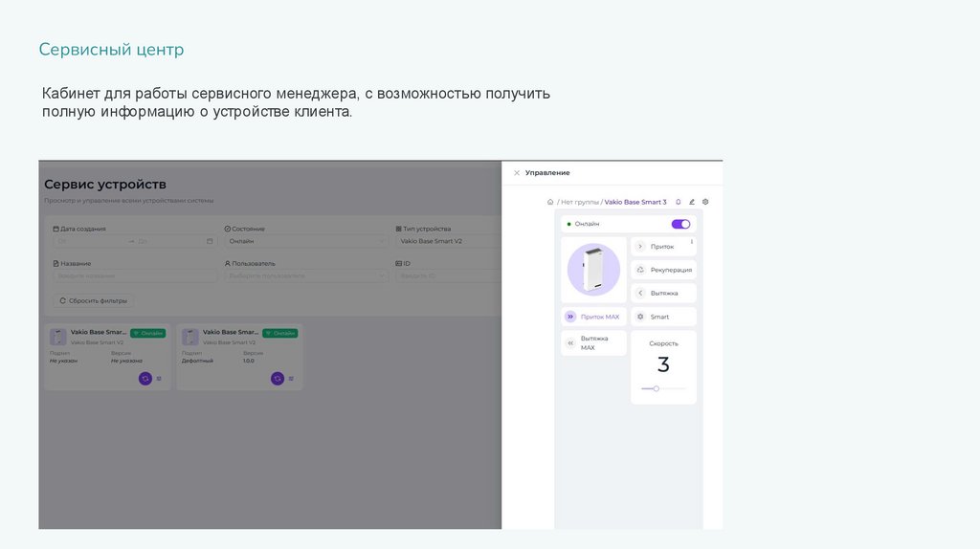Screen dimensions: 980x549
Task: Activate the Приток MAX mode
Action: coord(593,317)
